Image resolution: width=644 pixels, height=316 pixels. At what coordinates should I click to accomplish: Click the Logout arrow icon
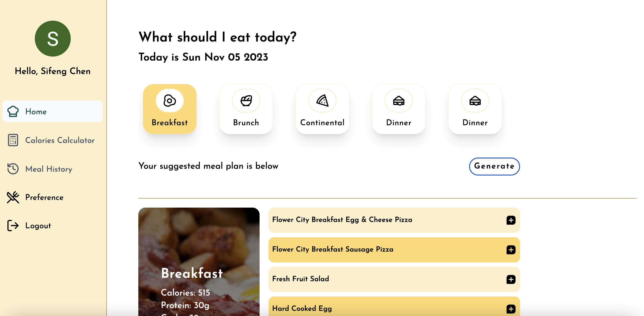[13, 226]
